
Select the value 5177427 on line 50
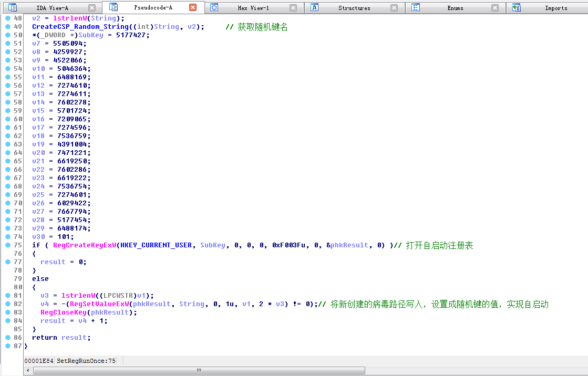[x=130, y=35]
